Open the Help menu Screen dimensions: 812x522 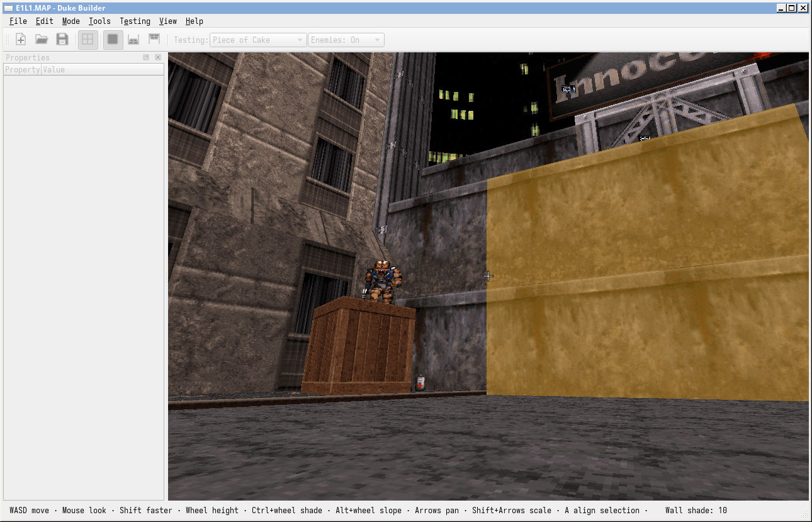click(x=194, y=21)
